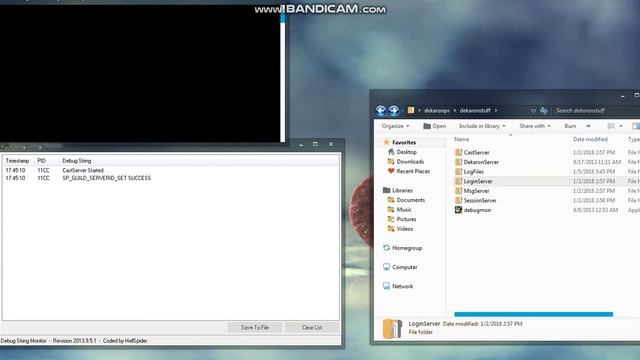
Task: Click the Forward arrow in Explorer
Action: [x=393, y=110]
